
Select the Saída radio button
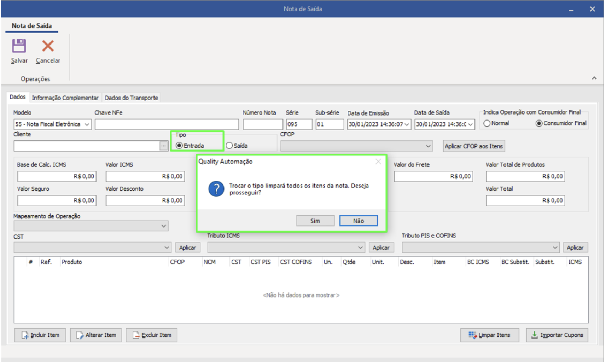[229, 146]
